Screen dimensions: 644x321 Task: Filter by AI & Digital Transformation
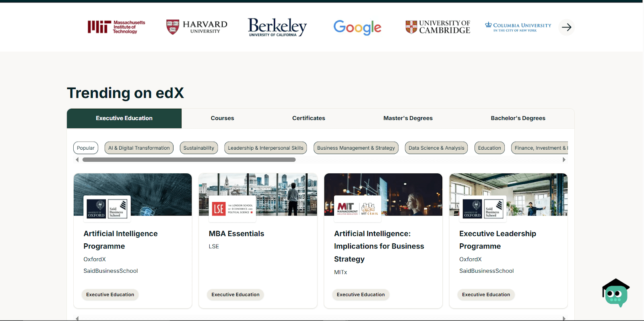pyautogui.click(x=139, y=148)
